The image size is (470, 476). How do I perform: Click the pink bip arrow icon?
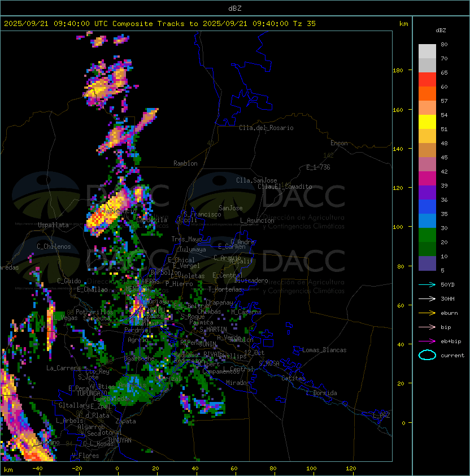427,327
